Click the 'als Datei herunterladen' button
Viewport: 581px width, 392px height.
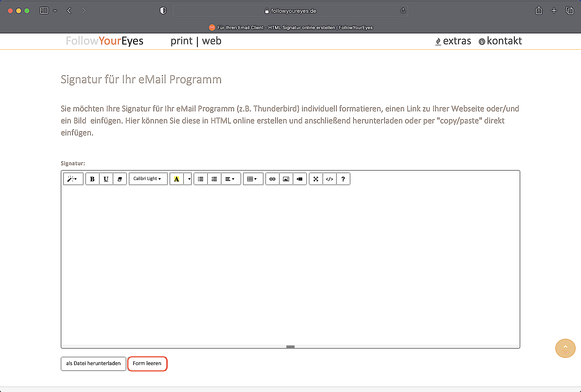click(93, 363)
